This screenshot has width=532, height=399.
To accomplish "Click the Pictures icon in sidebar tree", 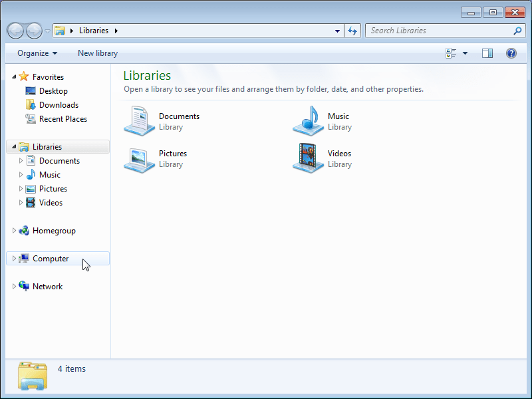I will coord(31,189).
